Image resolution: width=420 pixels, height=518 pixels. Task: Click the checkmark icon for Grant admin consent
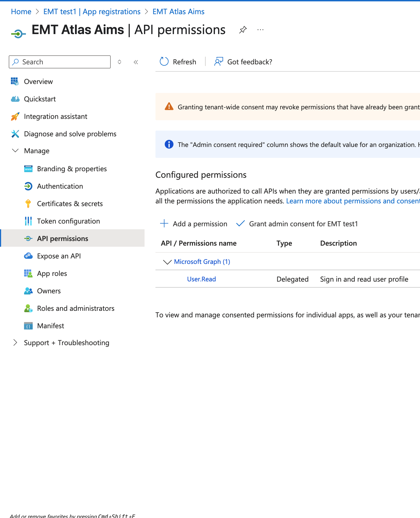click(x=240, y=224)
